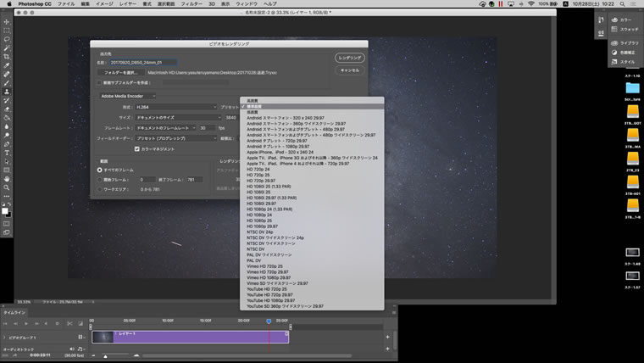
Task: Select the Brush tool
Action: [7, 83]
